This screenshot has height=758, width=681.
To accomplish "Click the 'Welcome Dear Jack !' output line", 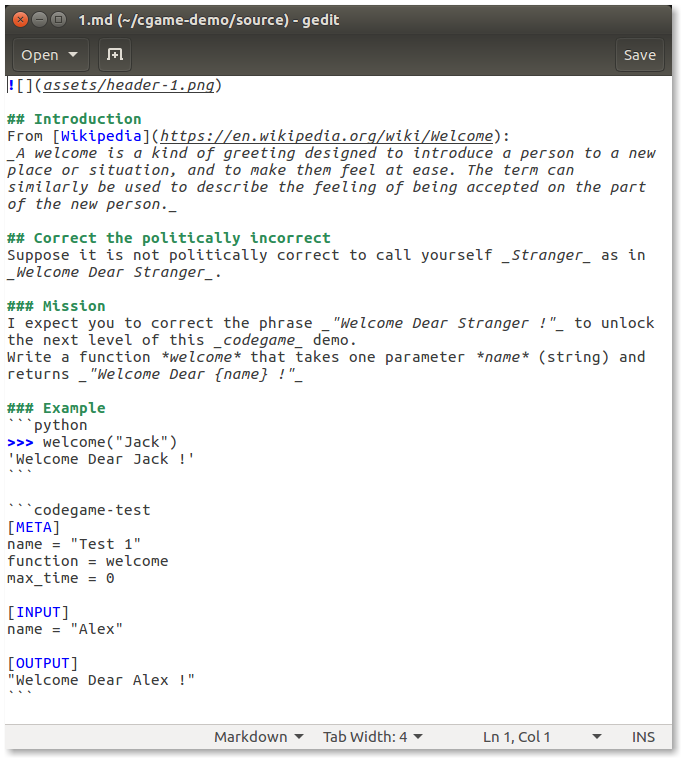I will click(x=101, y=459).
